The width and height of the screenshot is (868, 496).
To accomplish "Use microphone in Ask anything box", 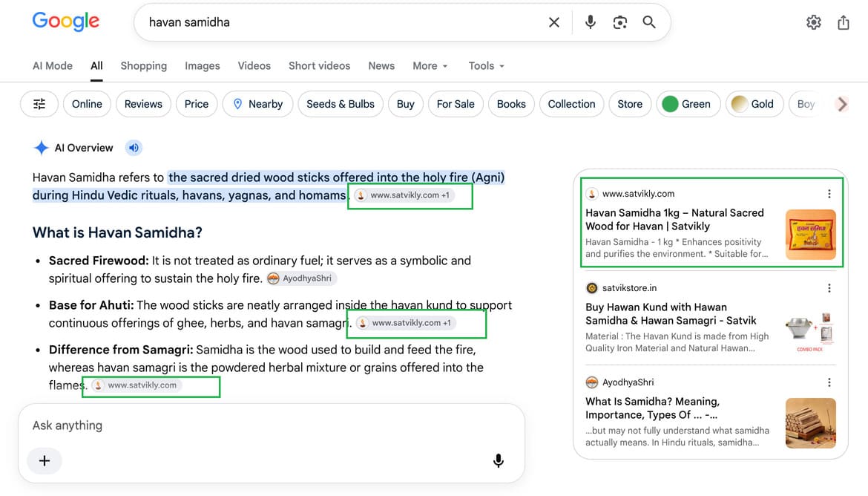I will (x=499, y=460).
